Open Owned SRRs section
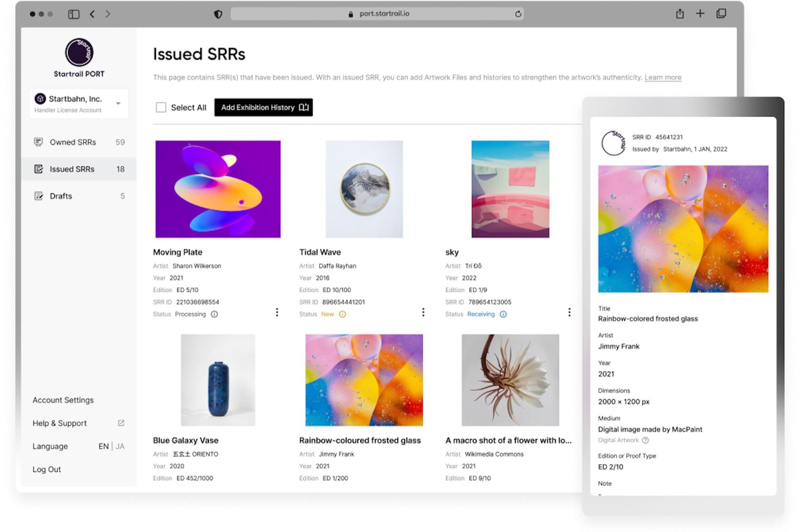 (x=73, y=142)
